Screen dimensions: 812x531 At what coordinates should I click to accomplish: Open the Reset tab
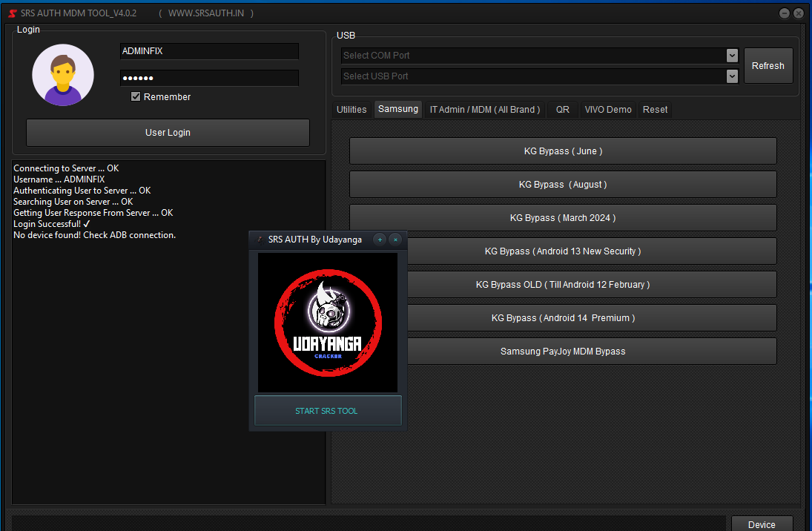pyautogui.click(x=655, y=110)
